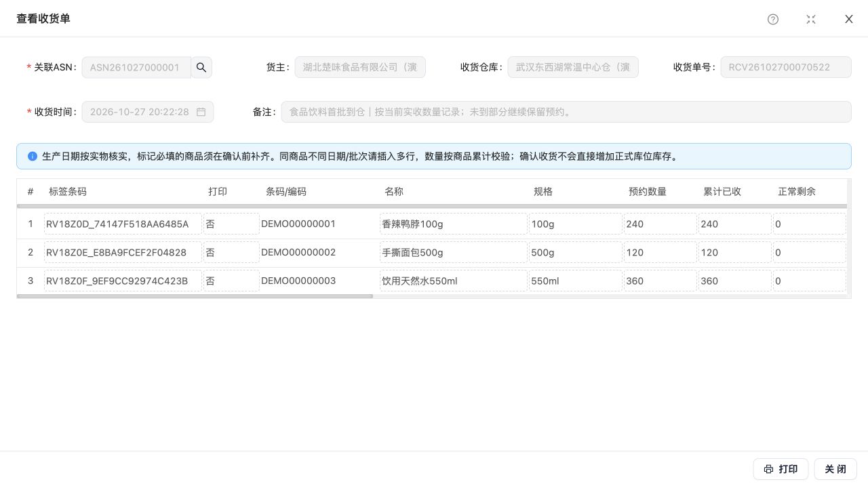Click the 备注 remarks field
This screenshot has width=868, height=488.
566,112
